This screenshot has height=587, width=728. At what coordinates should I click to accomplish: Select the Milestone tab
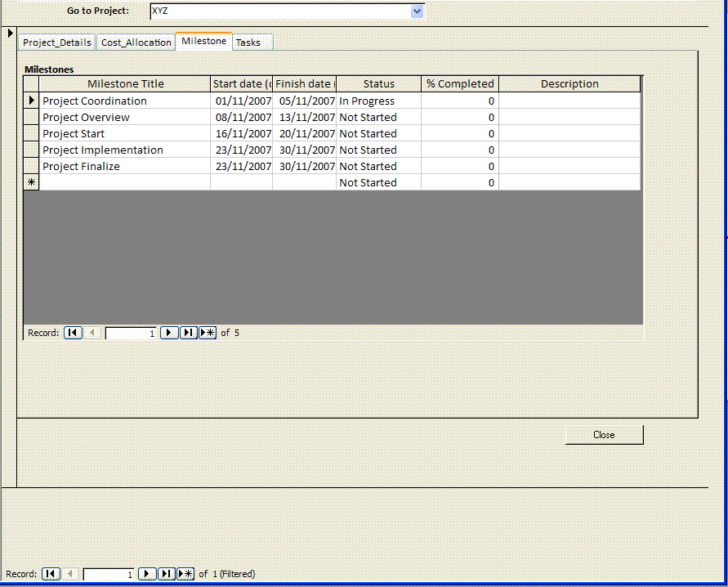click(x=203, y=41)
